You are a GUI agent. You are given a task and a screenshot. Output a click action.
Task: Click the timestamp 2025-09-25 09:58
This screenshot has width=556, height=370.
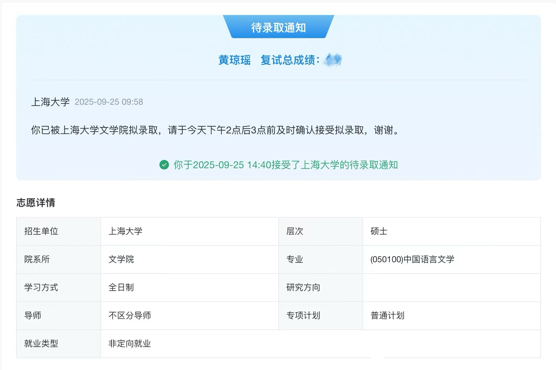pos(109,102)
